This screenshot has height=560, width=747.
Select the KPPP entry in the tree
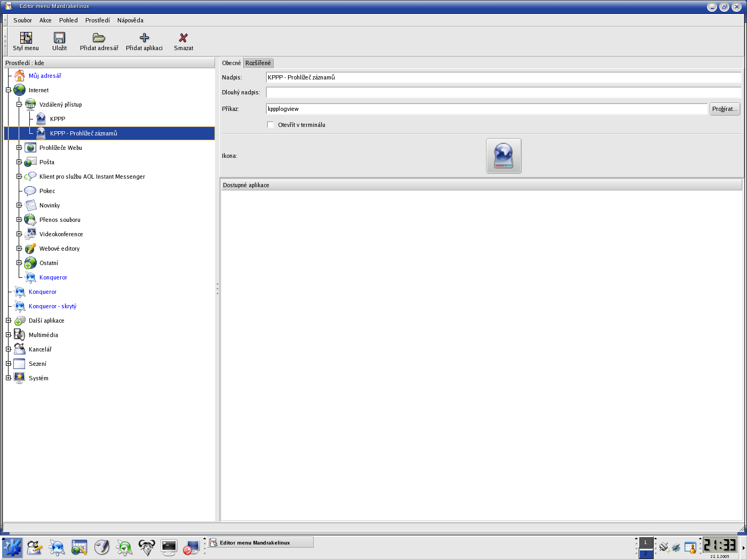point(58,119)
